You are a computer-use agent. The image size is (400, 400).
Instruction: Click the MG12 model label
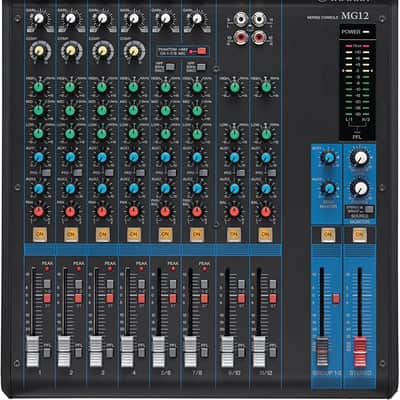coord(355,16)
